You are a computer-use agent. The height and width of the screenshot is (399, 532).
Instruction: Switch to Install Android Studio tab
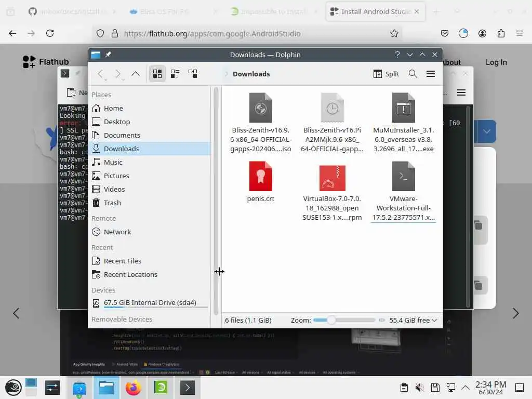click(376, 11)
